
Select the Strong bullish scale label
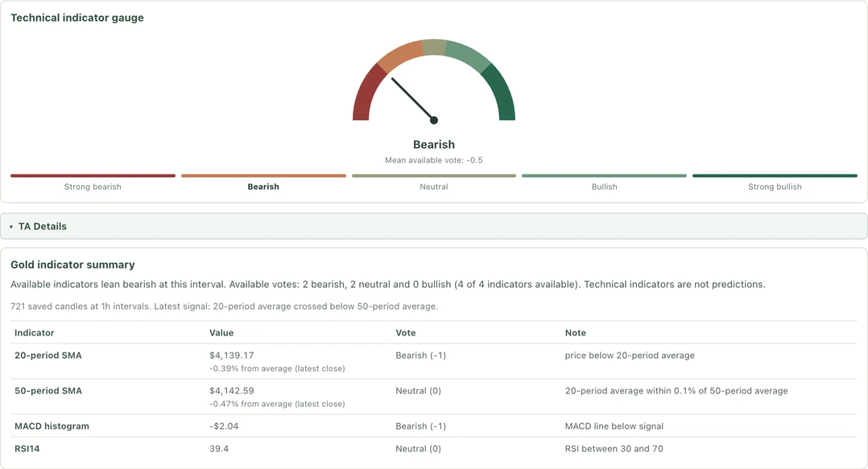(775, 187)
